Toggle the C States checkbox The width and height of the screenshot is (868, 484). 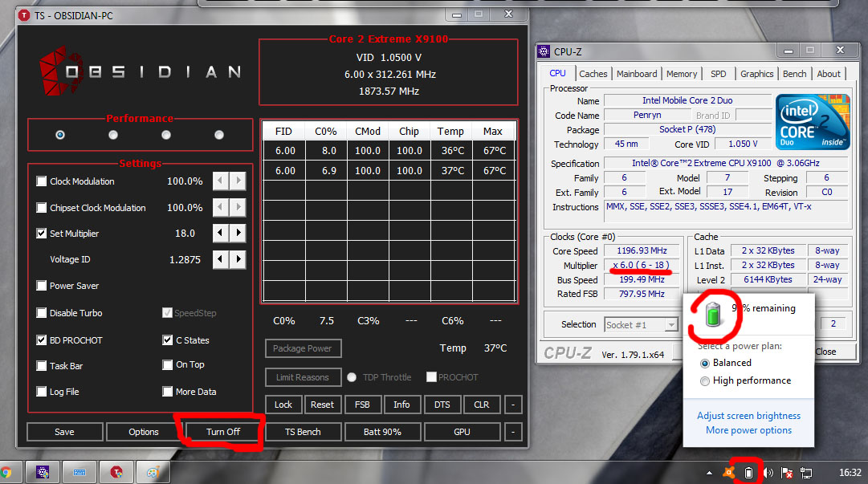coord(168,340)
